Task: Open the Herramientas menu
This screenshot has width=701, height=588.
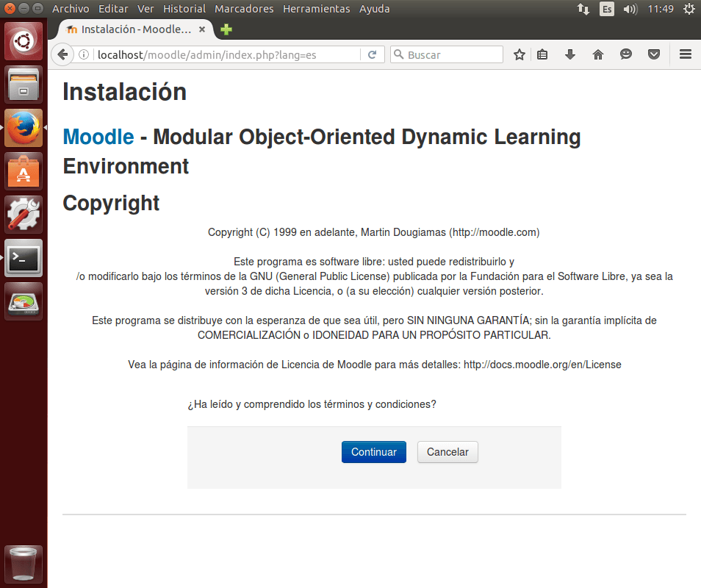Action: click(x=317, y=9)
